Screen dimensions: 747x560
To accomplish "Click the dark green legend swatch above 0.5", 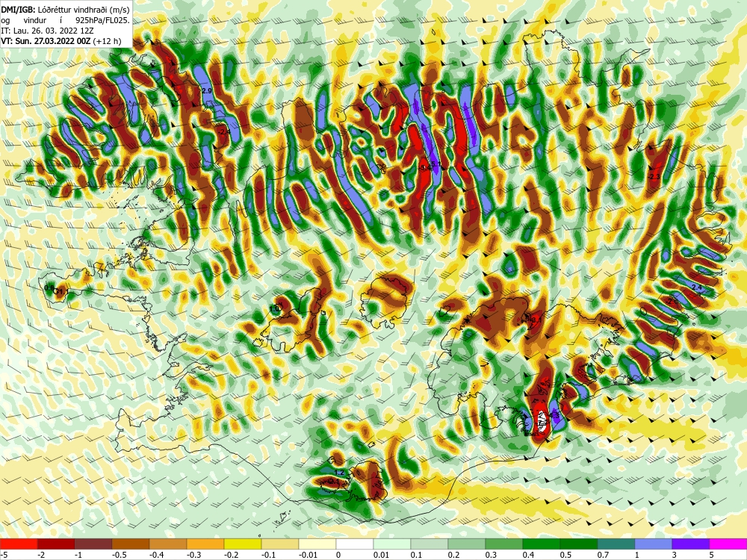I will pos(579,544).
